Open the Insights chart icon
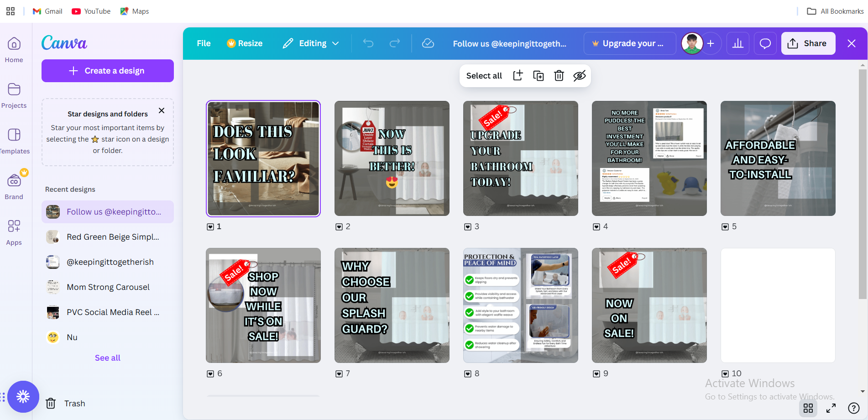Screen dimensions: 868x420 pos(738,43)
